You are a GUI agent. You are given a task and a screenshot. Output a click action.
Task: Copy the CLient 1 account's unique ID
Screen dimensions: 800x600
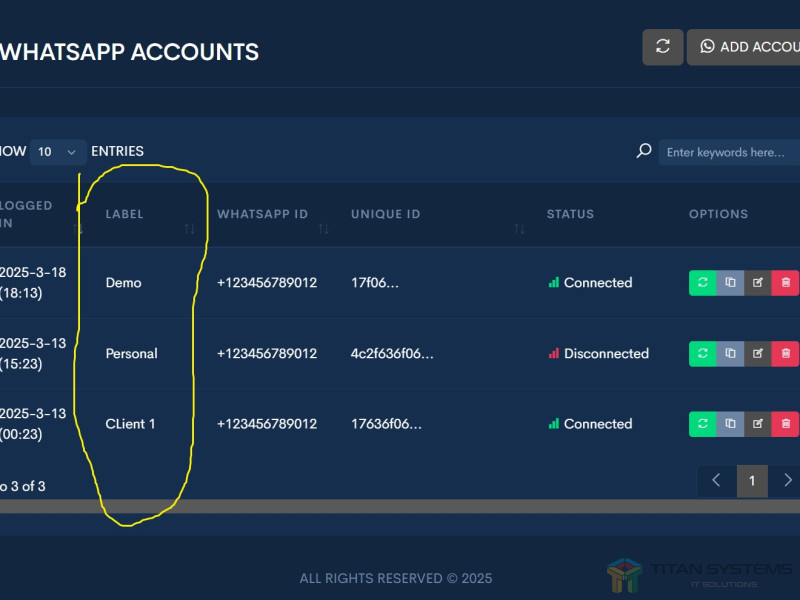(x=730, y=424)
